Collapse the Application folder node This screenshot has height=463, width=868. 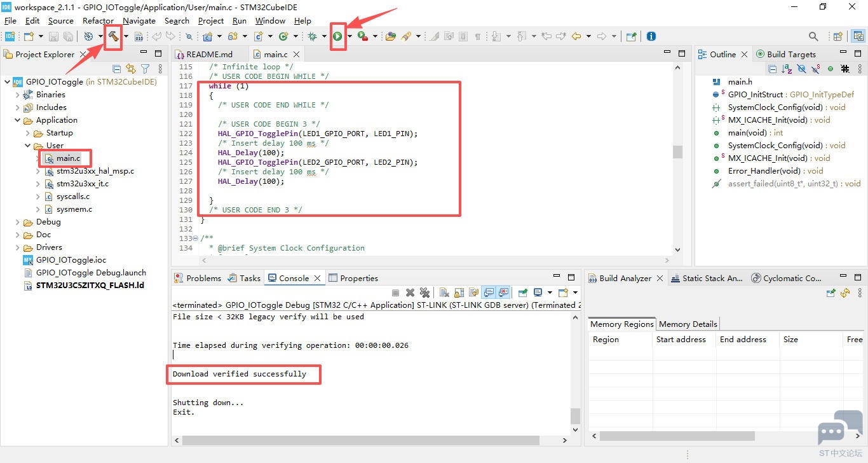tap(18, 120)
